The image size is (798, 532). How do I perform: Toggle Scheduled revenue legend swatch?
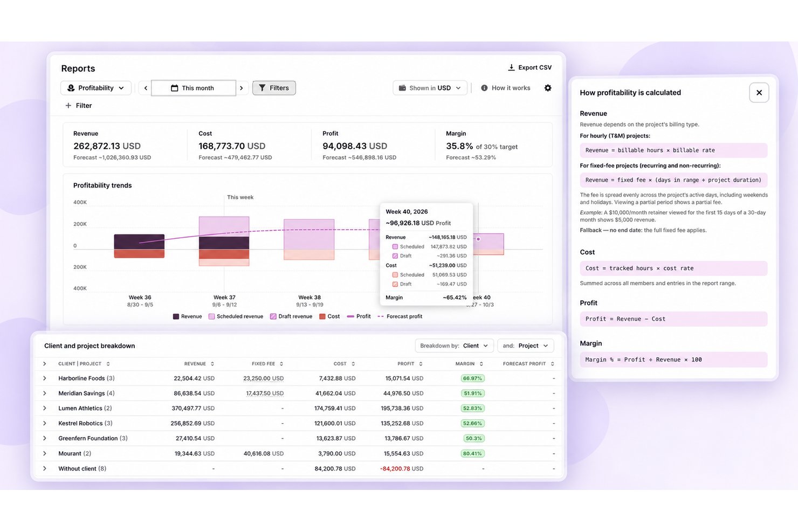(x=211, y=316)
